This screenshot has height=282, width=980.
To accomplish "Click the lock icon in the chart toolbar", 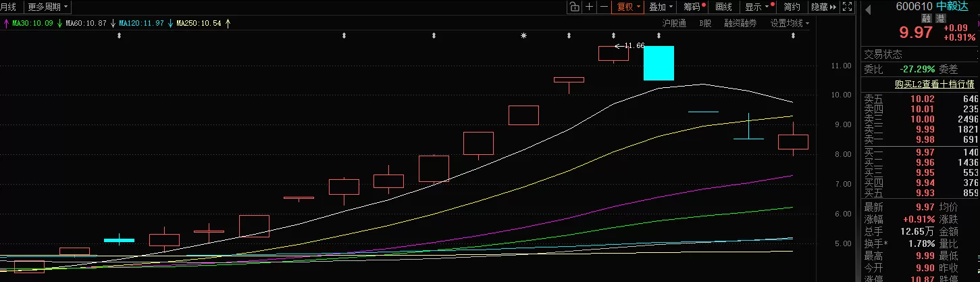I will 574,7.
